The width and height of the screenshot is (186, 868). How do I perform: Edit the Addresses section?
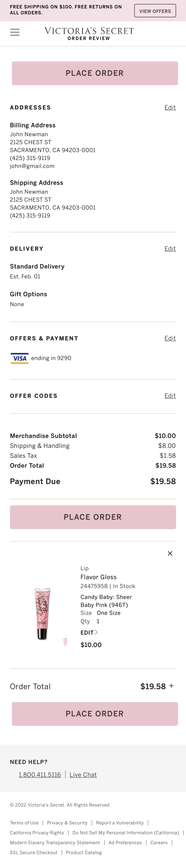(170, 108)
